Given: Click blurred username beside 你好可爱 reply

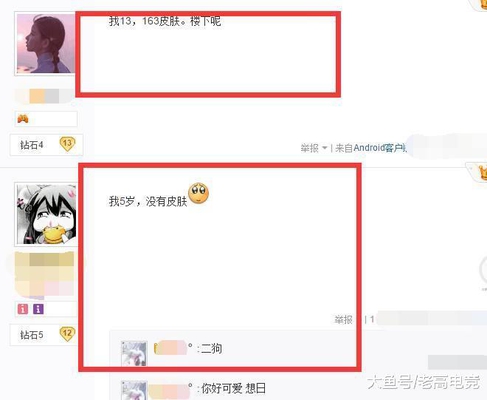Looking at the screenshot, I should 168,390.
